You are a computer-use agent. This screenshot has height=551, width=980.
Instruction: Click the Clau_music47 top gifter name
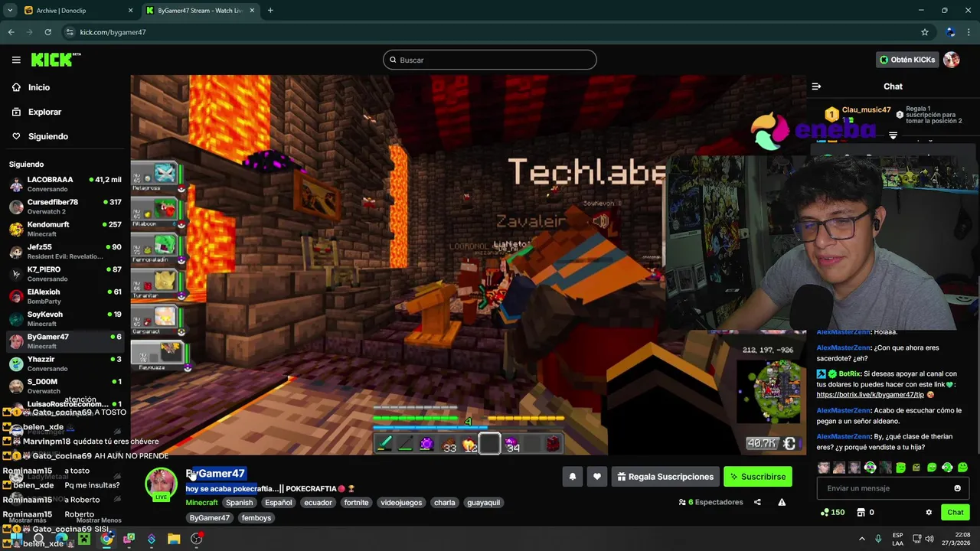click(x=866, y=110)
